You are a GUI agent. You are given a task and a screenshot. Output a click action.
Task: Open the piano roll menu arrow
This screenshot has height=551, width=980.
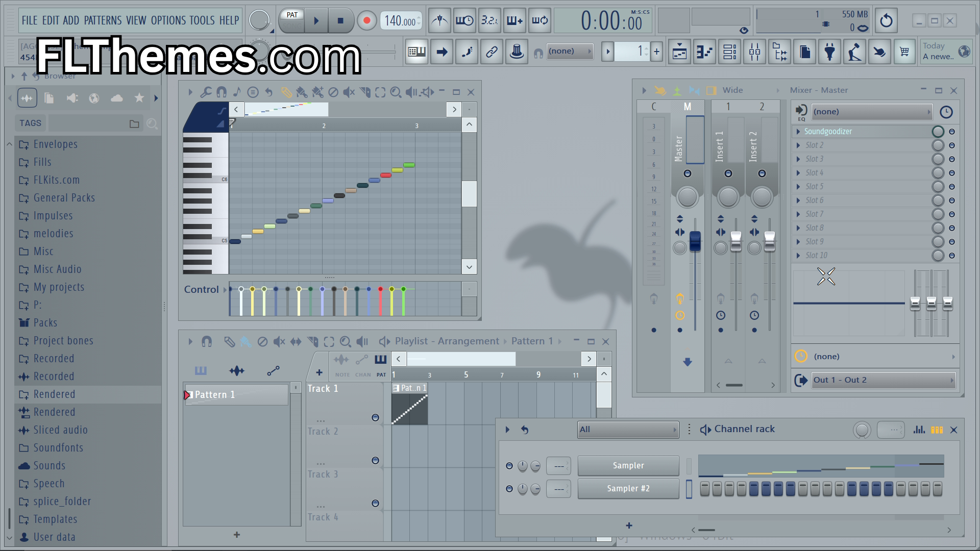(x=190, y=92)
